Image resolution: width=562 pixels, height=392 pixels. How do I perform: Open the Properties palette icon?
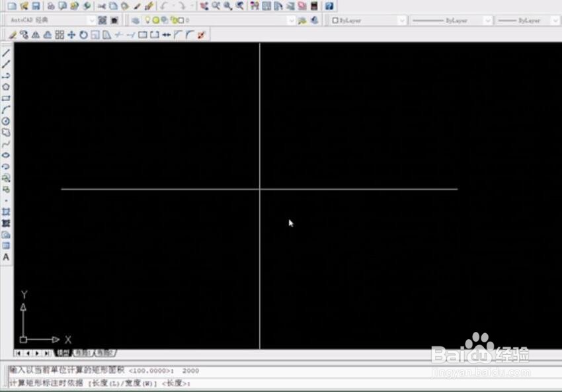[255, 6]
